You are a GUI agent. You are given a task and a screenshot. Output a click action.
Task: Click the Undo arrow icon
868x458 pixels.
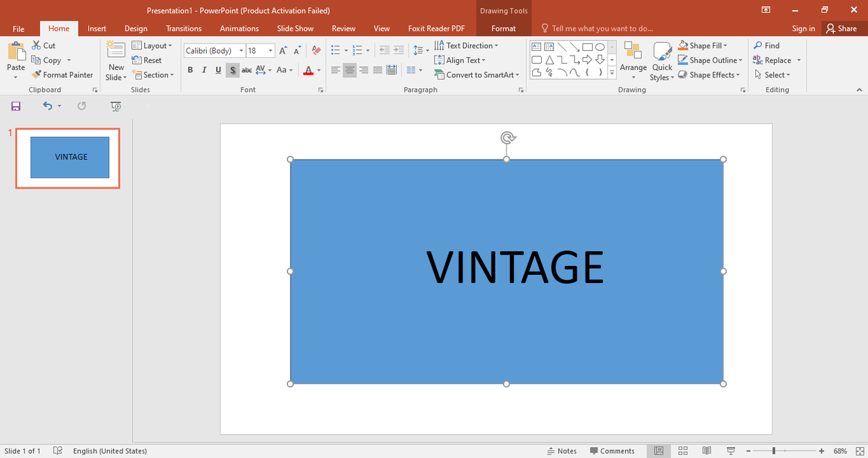point(47,106)
